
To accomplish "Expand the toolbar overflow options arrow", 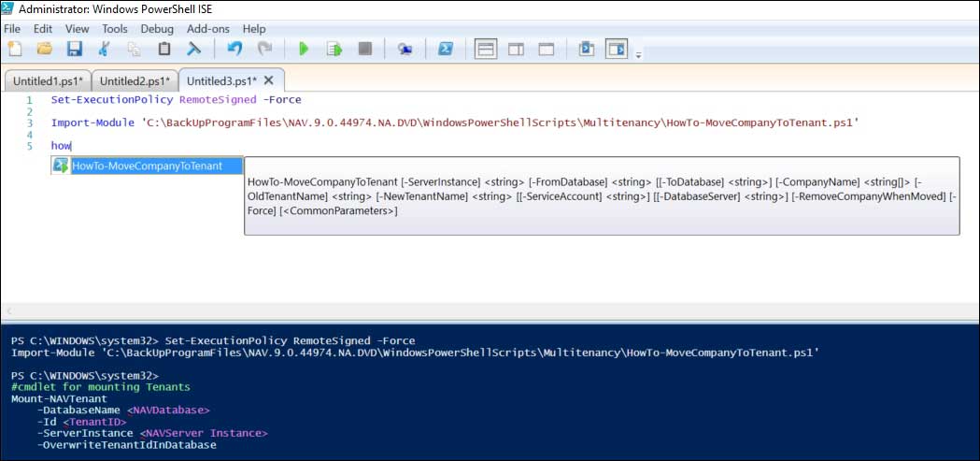I will [638, 55].
